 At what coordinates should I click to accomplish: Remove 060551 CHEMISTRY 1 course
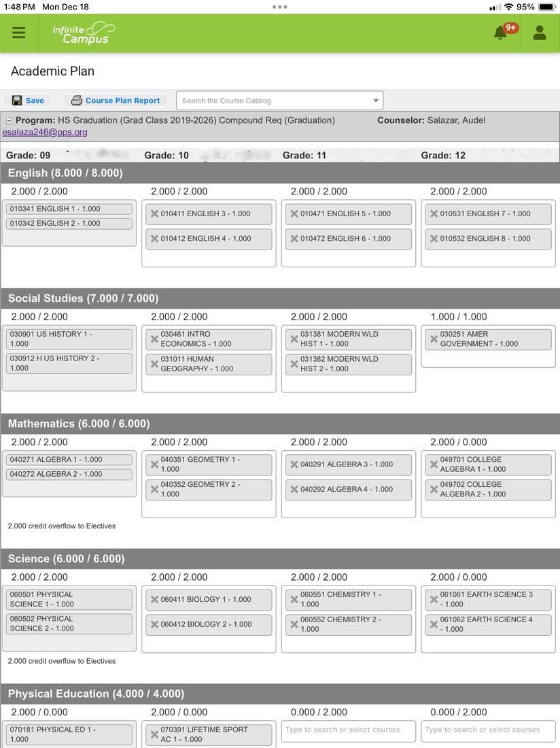(294, 600)
